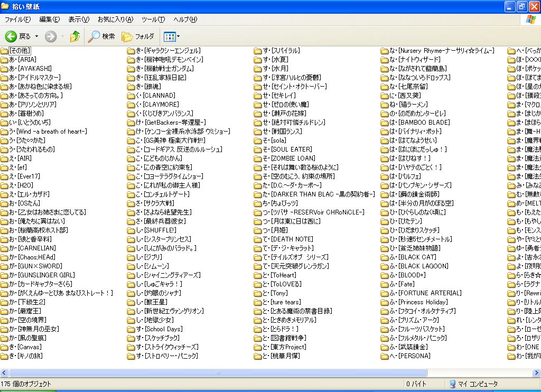Open the ファイル(F) menu
The height and width of the screenshot is (392, 541).
[x=17, y=20]
